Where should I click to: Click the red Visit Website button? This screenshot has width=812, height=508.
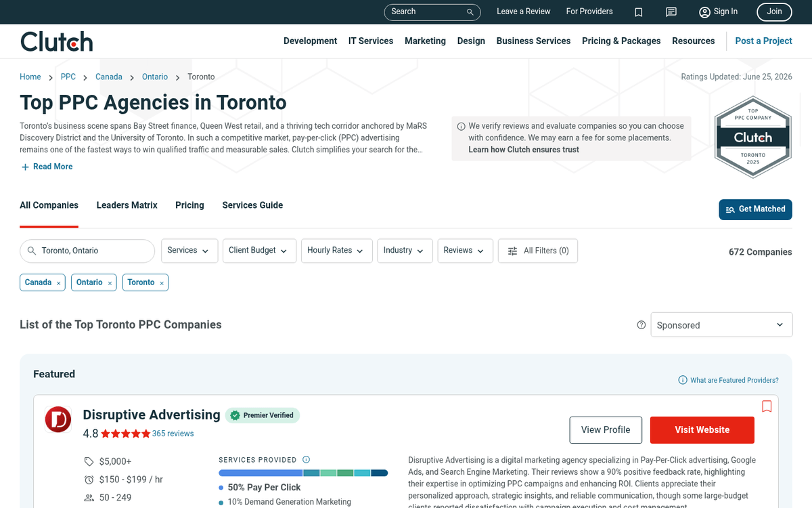point(702,430)
